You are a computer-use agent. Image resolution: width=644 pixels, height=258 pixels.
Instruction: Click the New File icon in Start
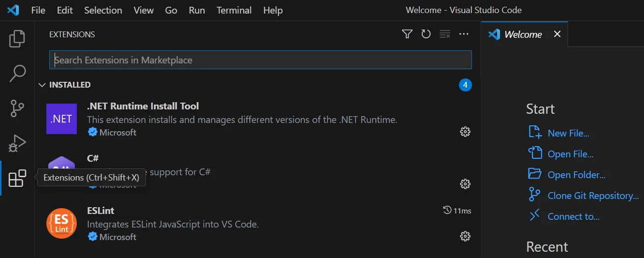(535, 132)
